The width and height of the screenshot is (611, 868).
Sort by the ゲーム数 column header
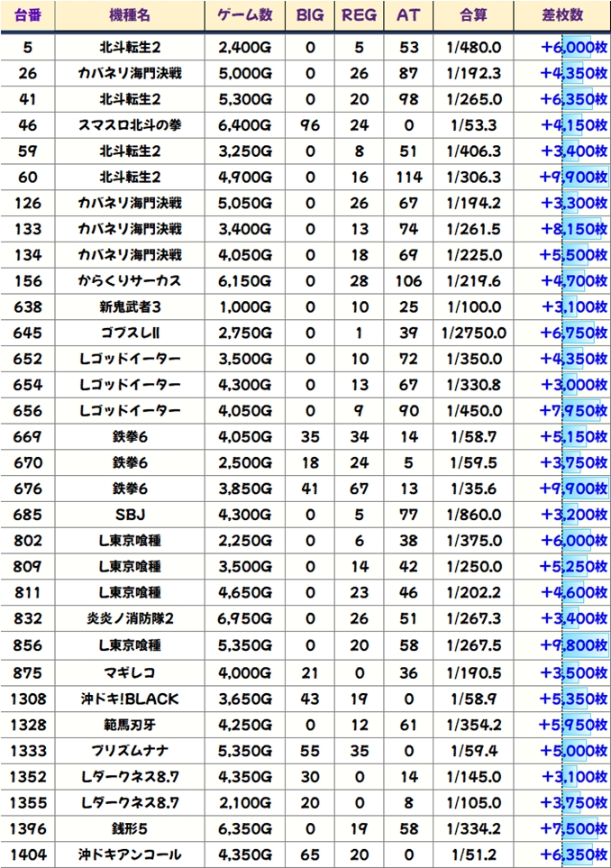point(245,15)
